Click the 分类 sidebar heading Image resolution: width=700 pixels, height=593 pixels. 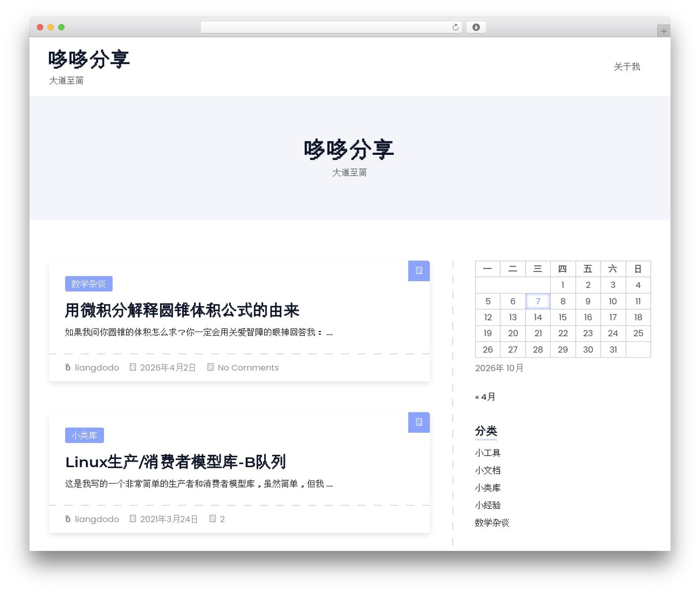point(486,431)
